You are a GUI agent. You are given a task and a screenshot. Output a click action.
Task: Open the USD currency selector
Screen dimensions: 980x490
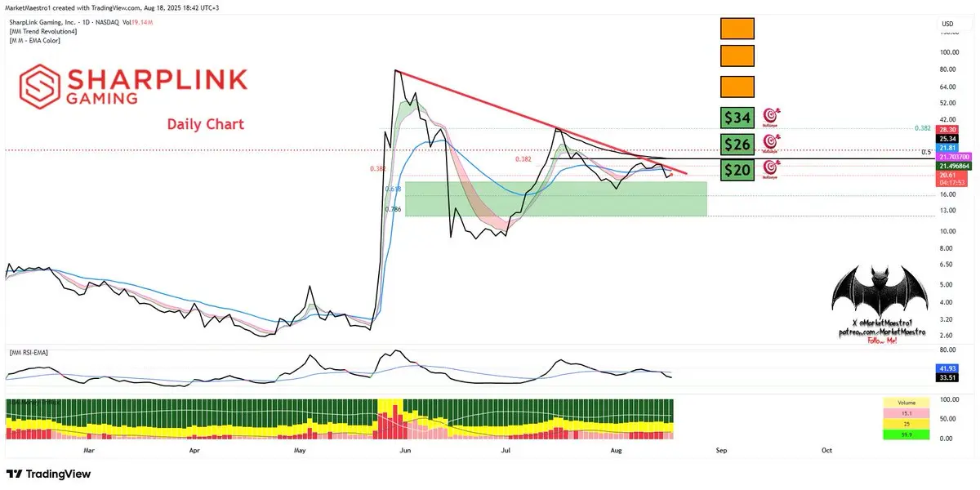(x=948, y=23)
